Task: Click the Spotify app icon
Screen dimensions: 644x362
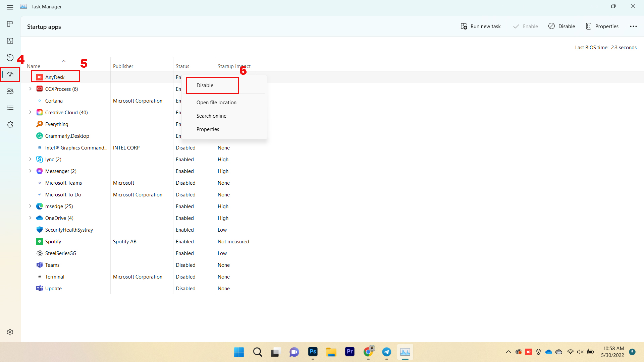Action: [x=40, y=241]
